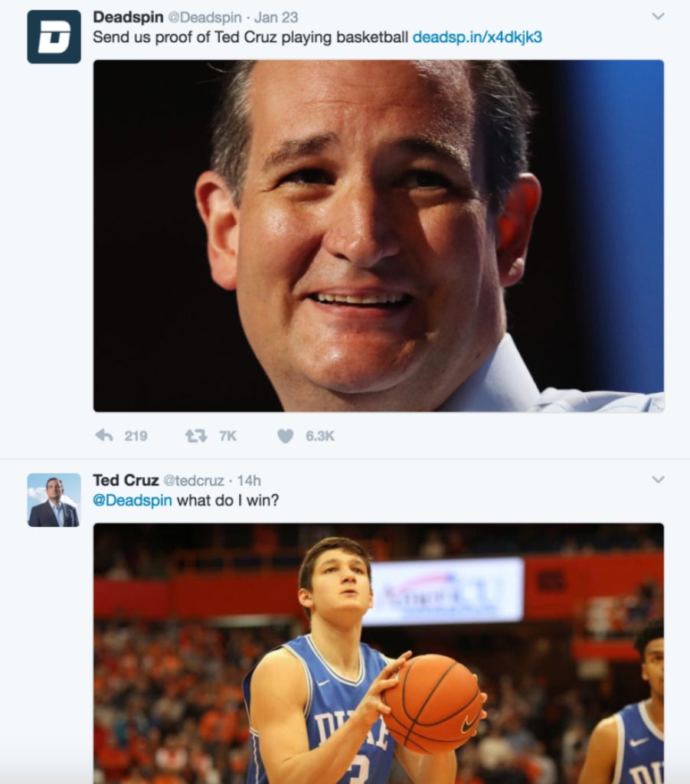Like Deadspin's tweet with the heart icon
Image resolution: width=690 pixels, height=784 pixels.
tap(284, 436)
